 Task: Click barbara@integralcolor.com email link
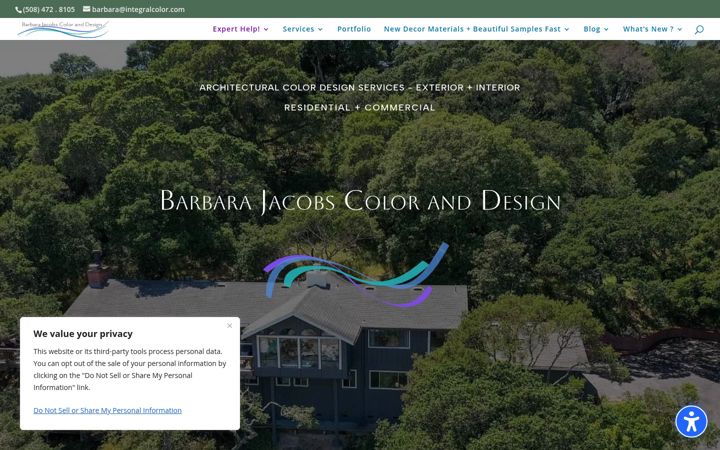(x=138, y=9)
